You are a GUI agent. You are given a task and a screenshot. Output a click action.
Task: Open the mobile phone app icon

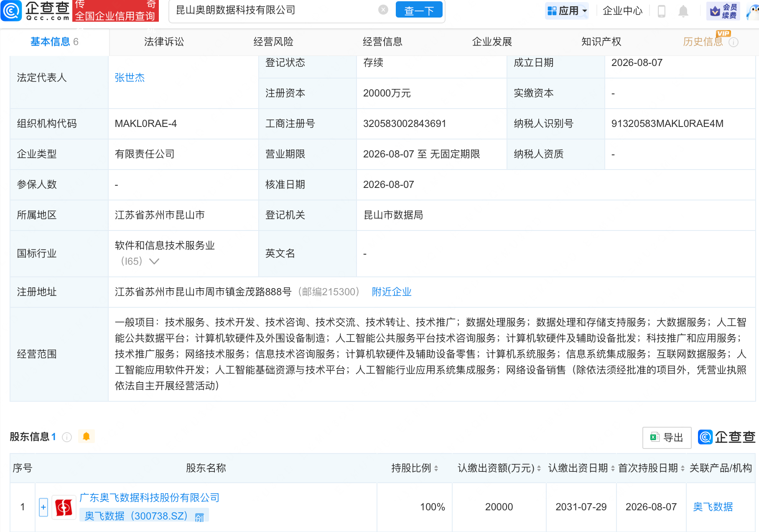pyautogui.click(x=662, y=11)
